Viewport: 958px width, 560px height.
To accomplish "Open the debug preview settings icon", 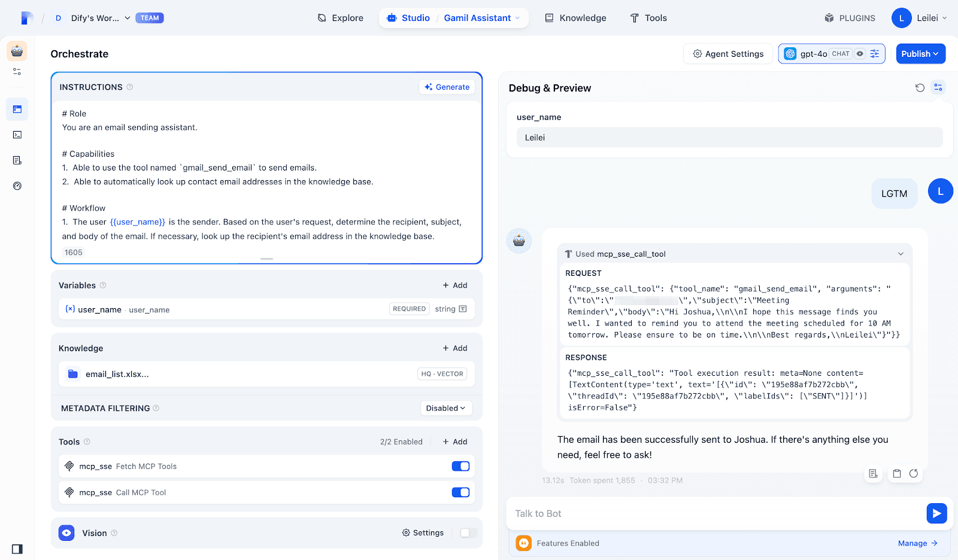I will (x=938, y=87).
